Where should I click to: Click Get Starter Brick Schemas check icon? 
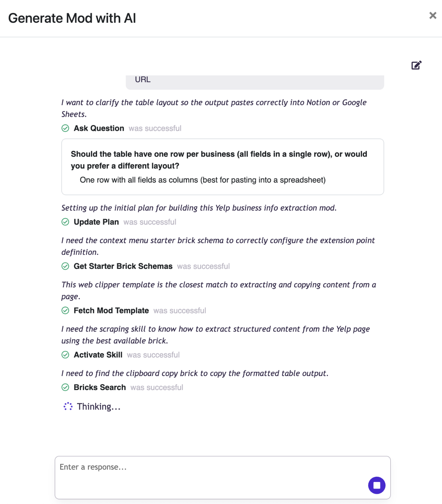point(65,266)
